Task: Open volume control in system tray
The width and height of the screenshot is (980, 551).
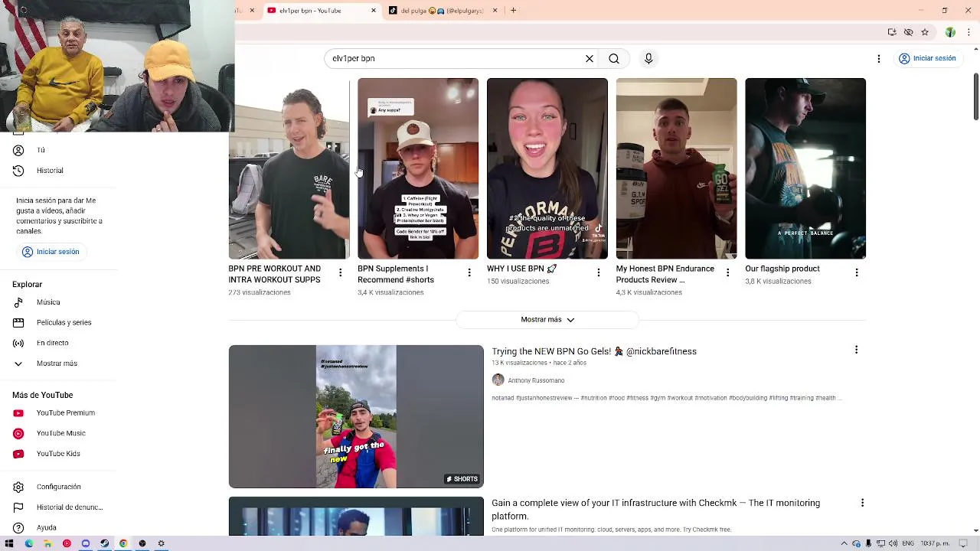Action: click(x=893, y=543)
